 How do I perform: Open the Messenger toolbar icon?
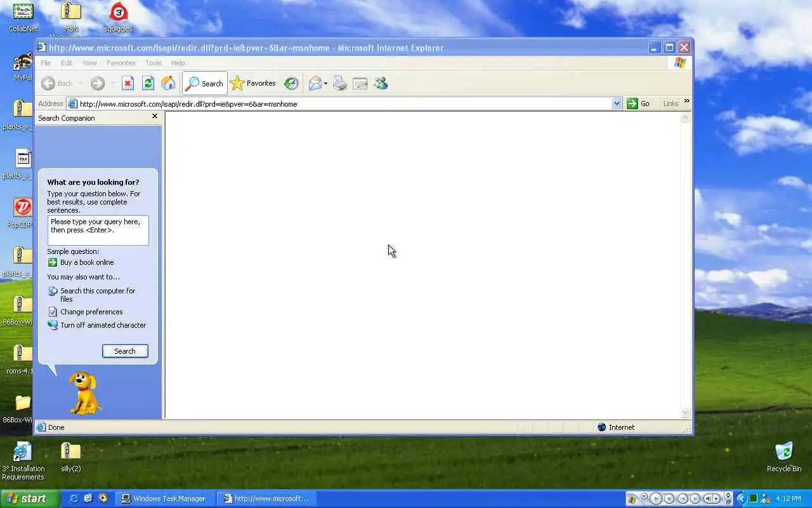[x=381, y=83]
